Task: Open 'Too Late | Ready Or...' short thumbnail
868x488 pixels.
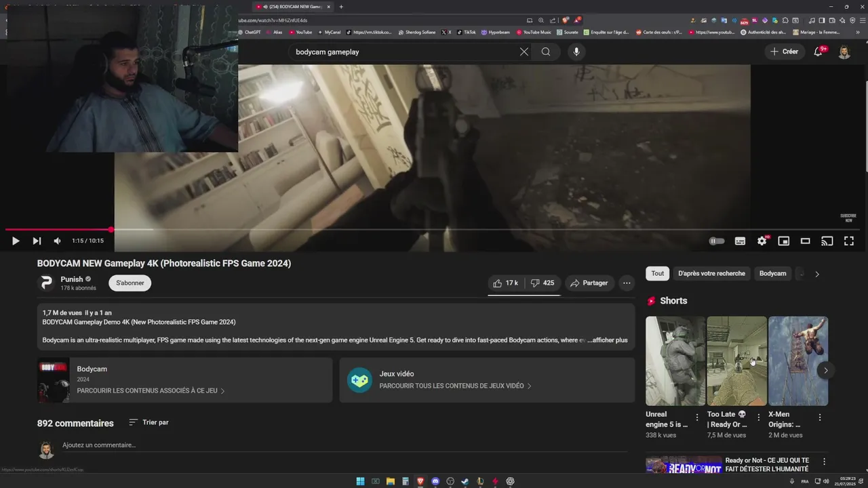Action: [736, 361]
